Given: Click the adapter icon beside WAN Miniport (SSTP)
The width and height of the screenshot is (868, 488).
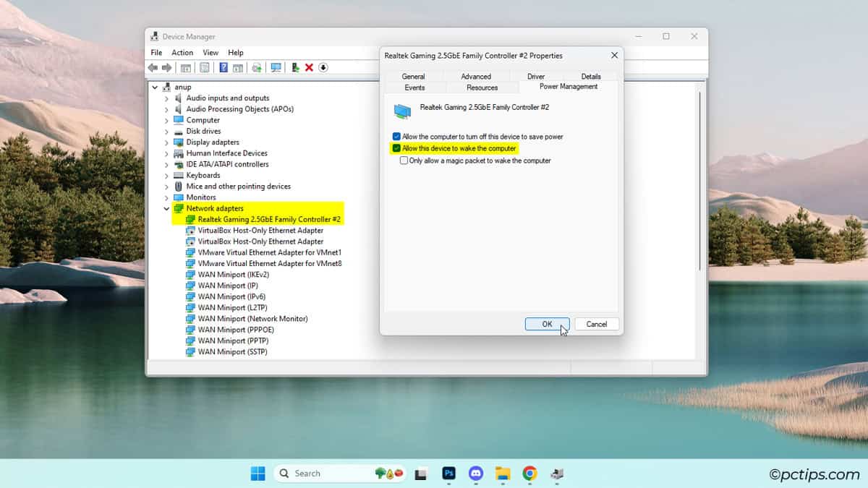Looking at the screenshot, I should (190, 351).
